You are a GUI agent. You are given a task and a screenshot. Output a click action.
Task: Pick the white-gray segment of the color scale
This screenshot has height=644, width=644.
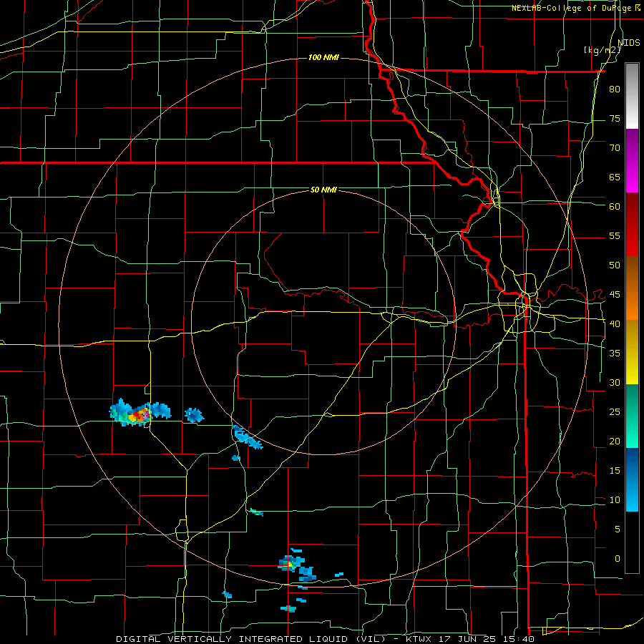pyautogui.click(x=632, y=96)
